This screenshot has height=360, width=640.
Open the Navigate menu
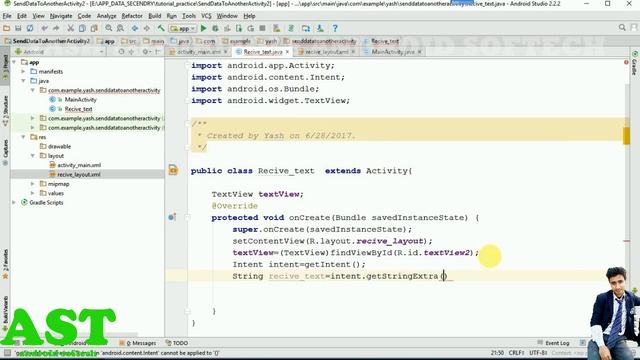click(61, 16)
